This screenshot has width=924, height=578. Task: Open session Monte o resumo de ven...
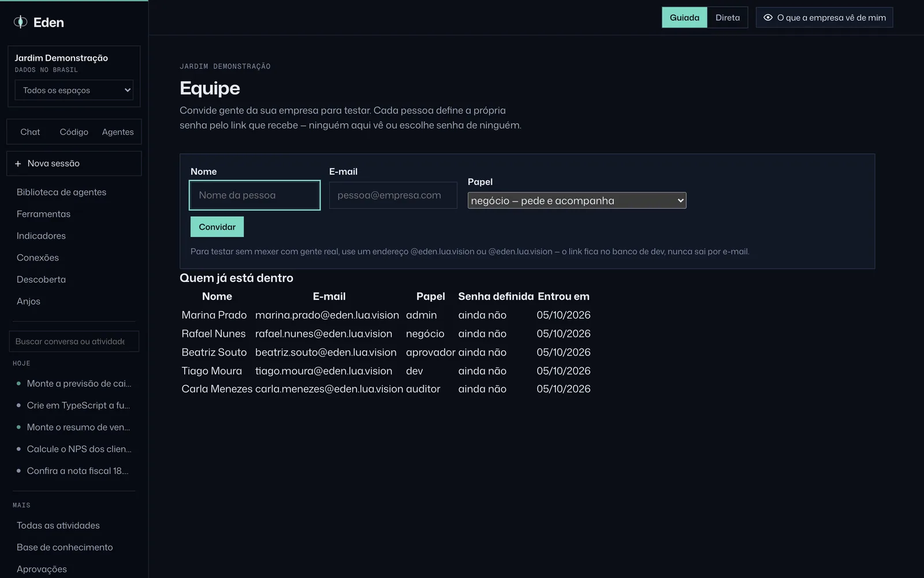coord(74,428)
